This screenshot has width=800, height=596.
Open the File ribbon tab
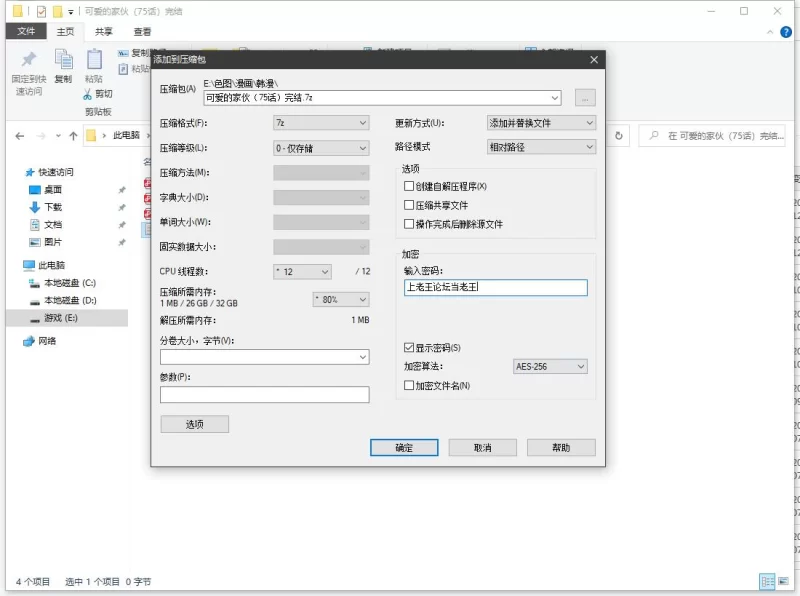(26, 31)
